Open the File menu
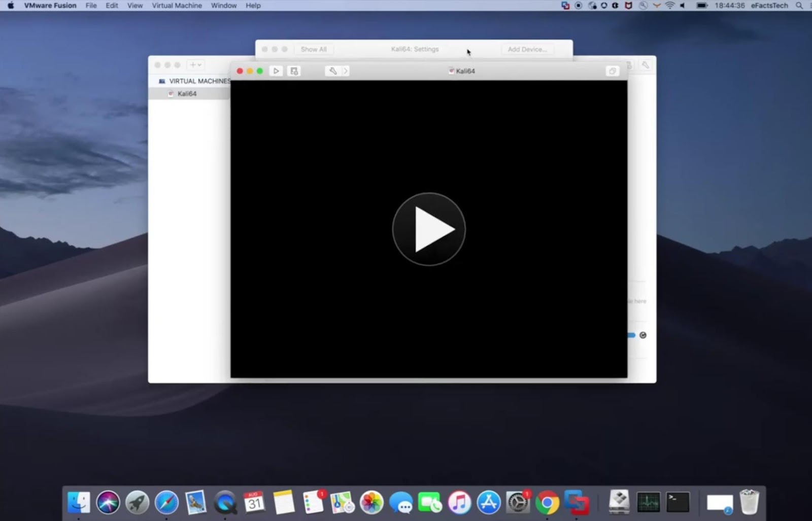 91,6
